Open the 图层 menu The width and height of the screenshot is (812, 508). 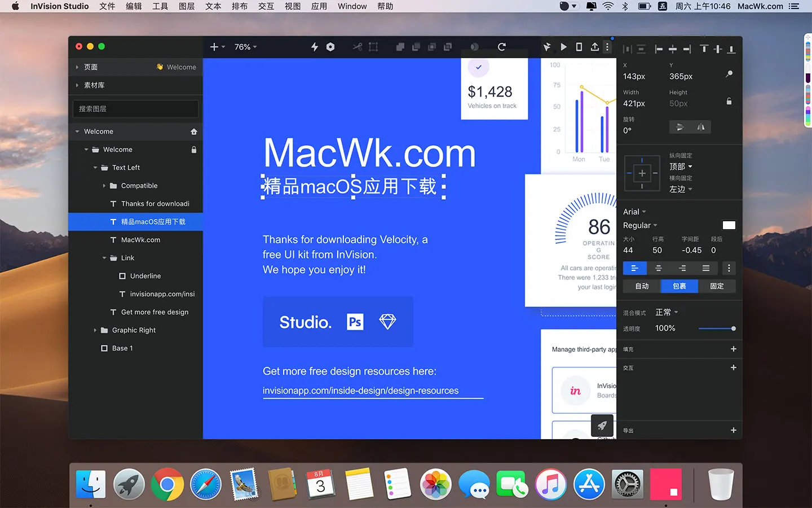pos(187,6)
